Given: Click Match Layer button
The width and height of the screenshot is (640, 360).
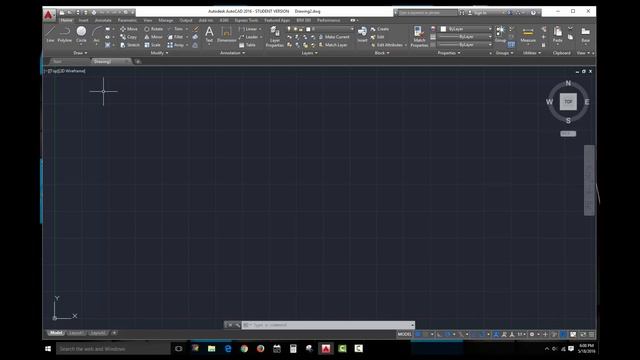Looking at the screenshot, I should pos(333,45).
